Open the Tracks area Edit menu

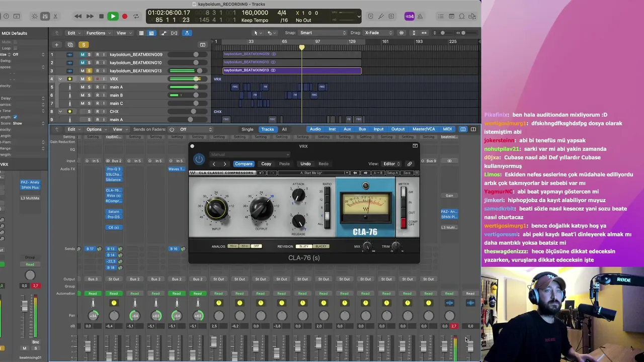[x=73, y=33]
